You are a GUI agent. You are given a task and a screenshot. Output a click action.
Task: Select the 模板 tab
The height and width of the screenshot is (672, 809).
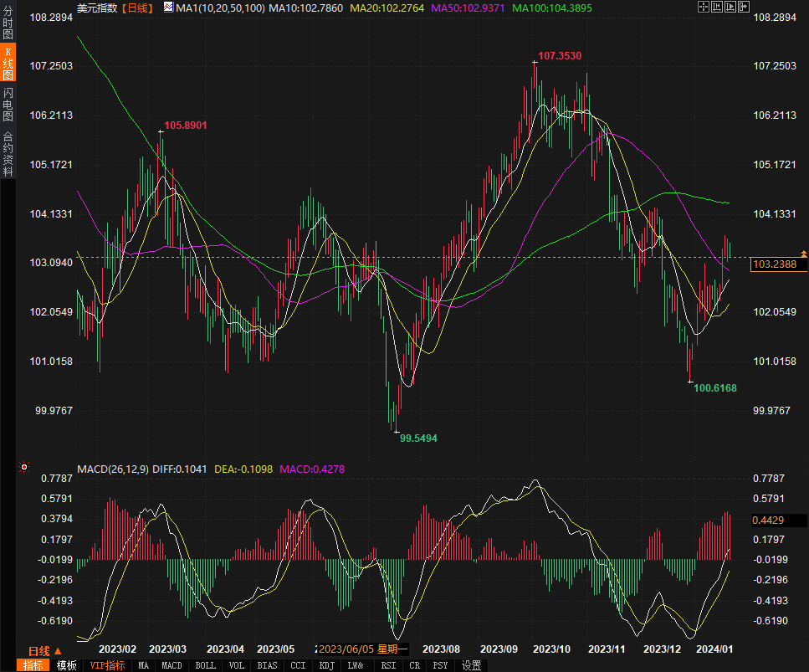coord(66,665)
